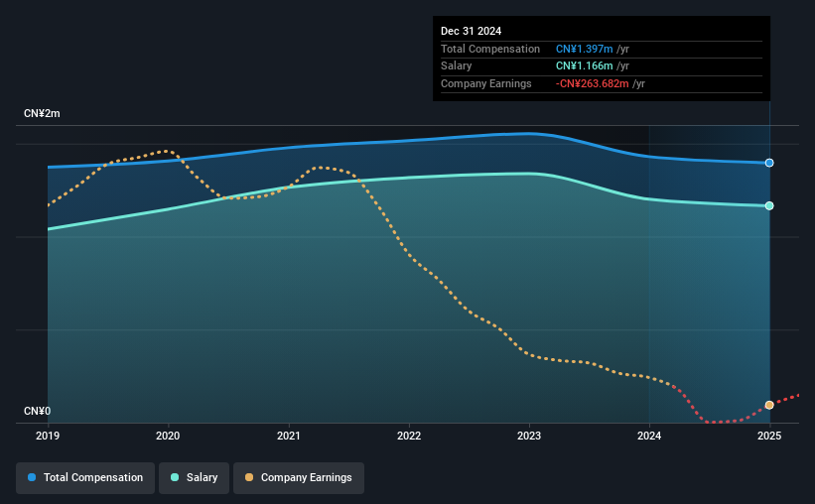Image resolution: width=815 pixels, height=504 pixels.
Task: Click the 2020 x-axis label
Action: (x=168, y=436)
